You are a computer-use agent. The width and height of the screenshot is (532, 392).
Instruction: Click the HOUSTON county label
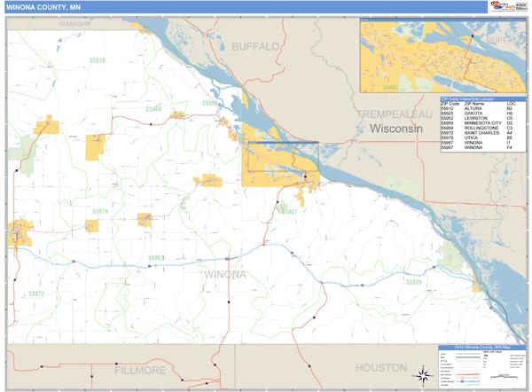[380, 367]
